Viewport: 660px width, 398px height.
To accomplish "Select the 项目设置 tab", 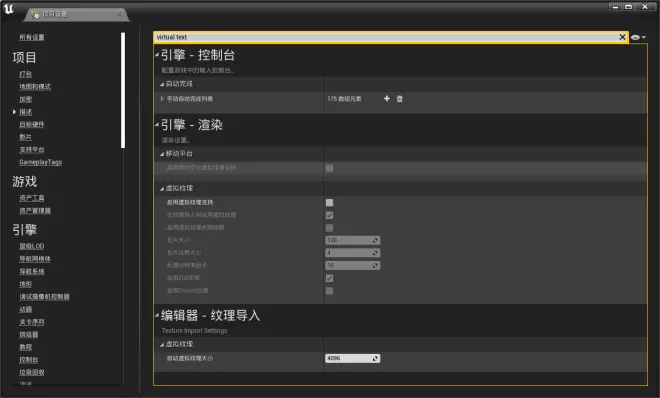I will point(76,15).
